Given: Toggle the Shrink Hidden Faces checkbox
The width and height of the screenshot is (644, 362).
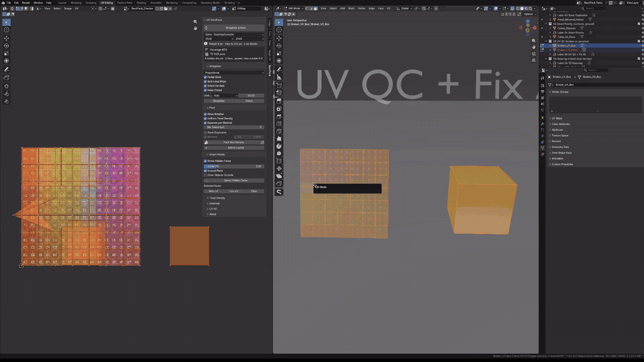Looking at the screenshot, I should pyautogui.click(x=205, y=161).
